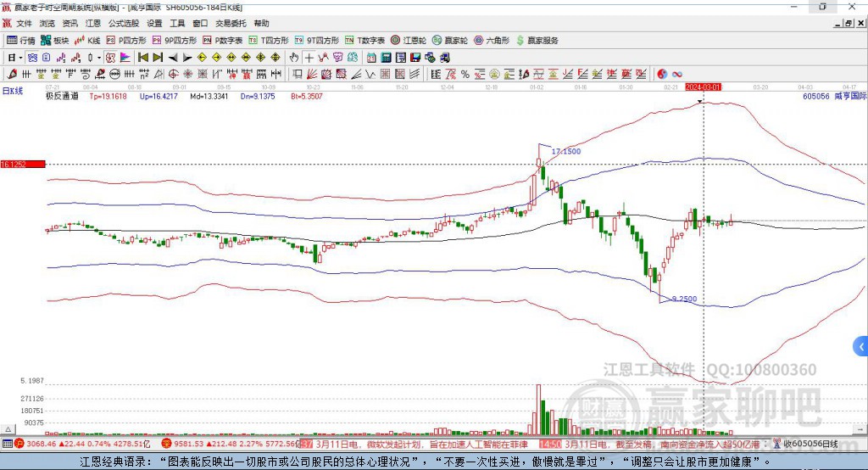868x470 pixels.
Task: Open the calculator icon in toolbar
Action: pos(386,58)
